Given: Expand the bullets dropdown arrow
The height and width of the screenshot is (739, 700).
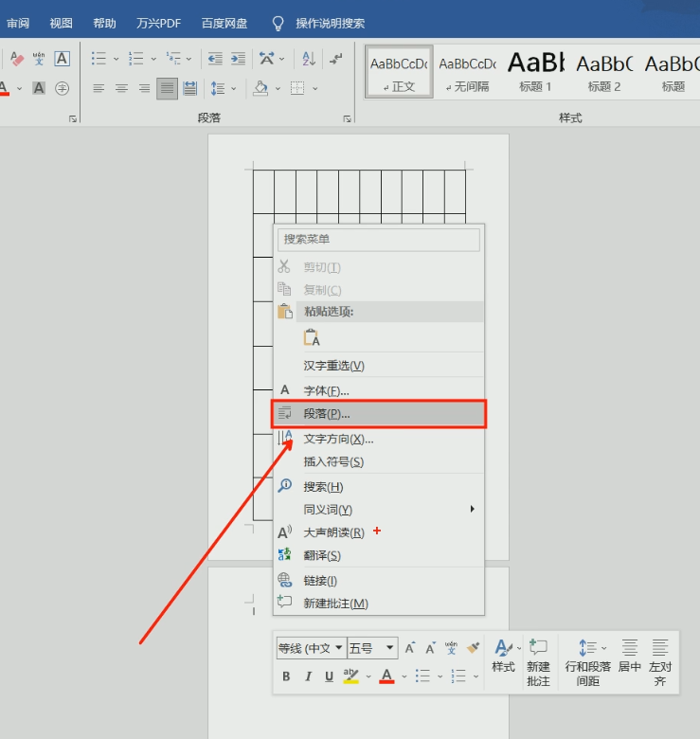Looking at the screenshot, I should [x=116, y=59].
